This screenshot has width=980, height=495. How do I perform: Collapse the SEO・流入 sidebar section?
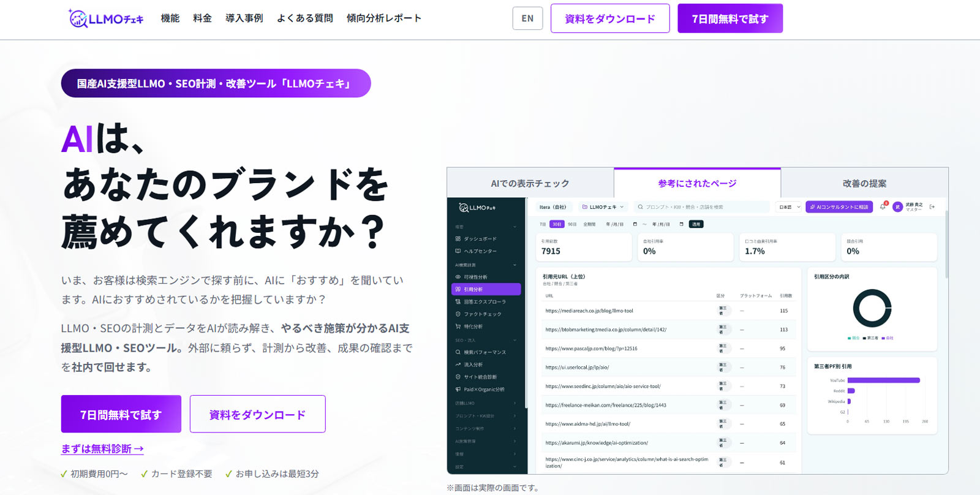(x=486, y=341)
